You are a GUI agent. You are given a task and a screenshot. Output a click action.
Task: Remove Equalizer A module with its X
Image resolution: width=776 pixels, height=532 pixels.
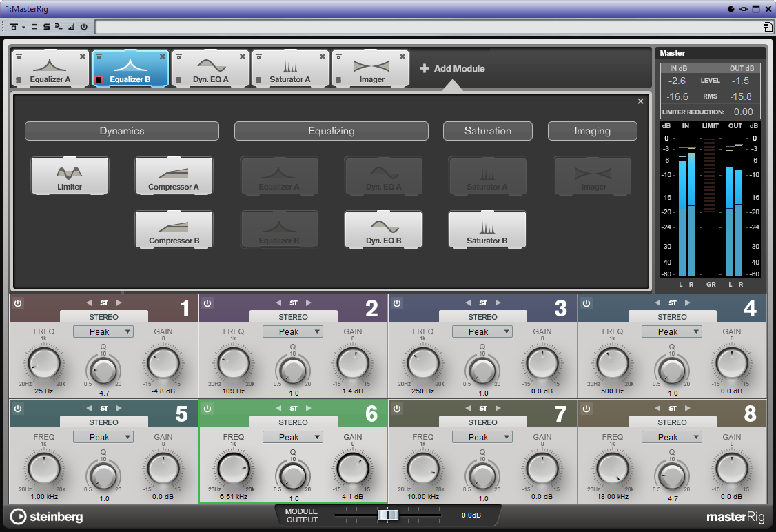pos(83,57)
